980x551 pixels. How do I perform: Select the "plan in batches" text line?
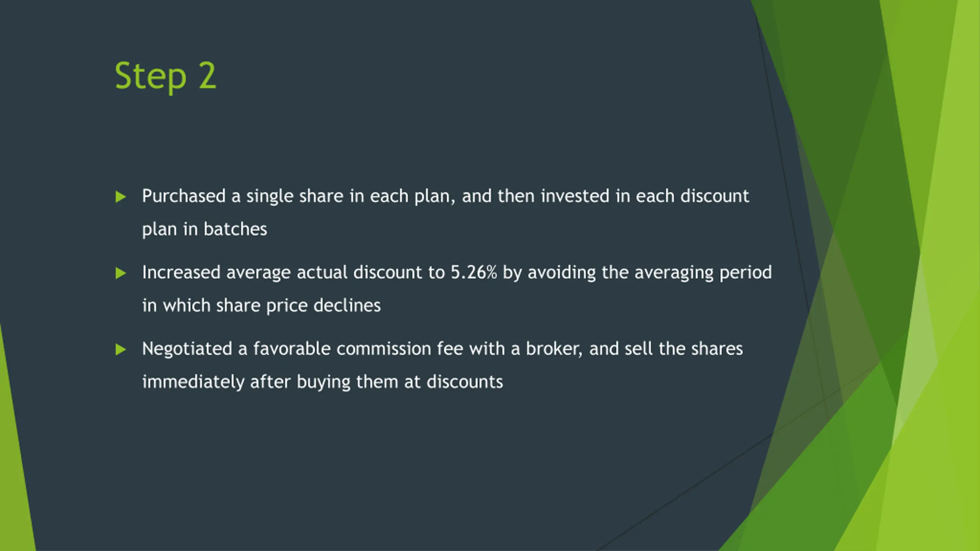click(204, 229)
